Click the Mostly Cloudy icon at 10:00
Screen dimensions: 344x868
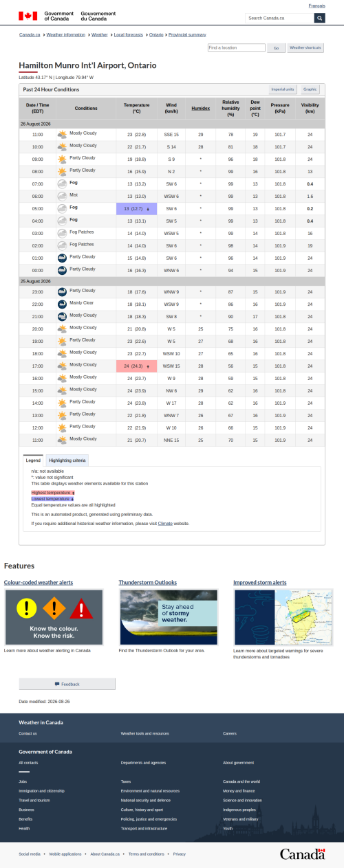click(x=62, y=147)
